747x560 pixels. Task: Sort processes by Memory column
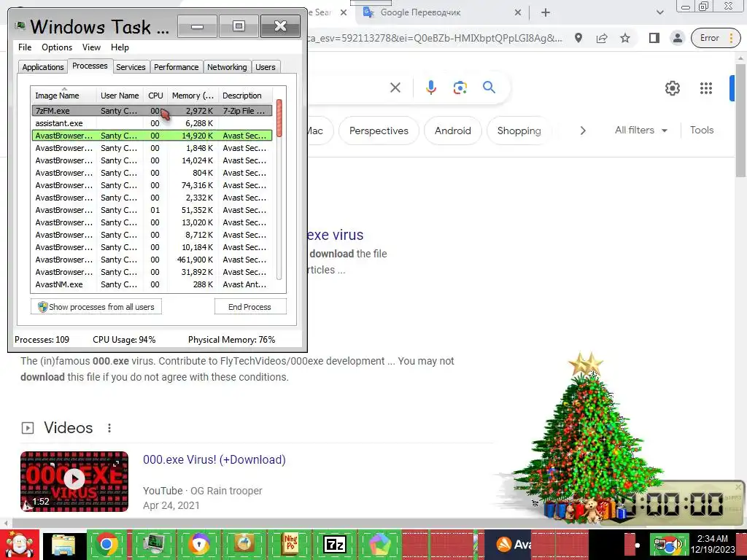coord(193,96)
